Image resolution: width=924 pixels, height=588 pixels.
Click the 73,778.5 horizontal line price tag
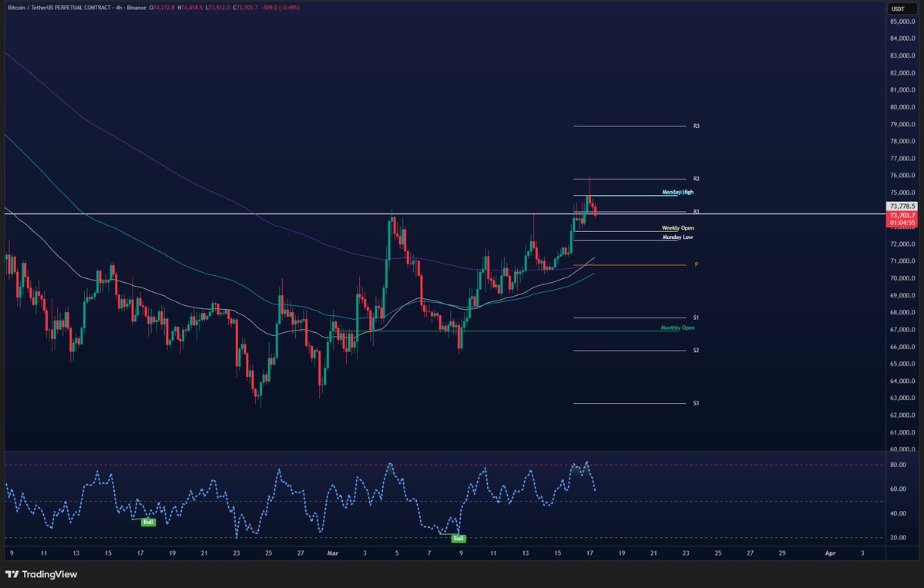click(x=902, y=207)
